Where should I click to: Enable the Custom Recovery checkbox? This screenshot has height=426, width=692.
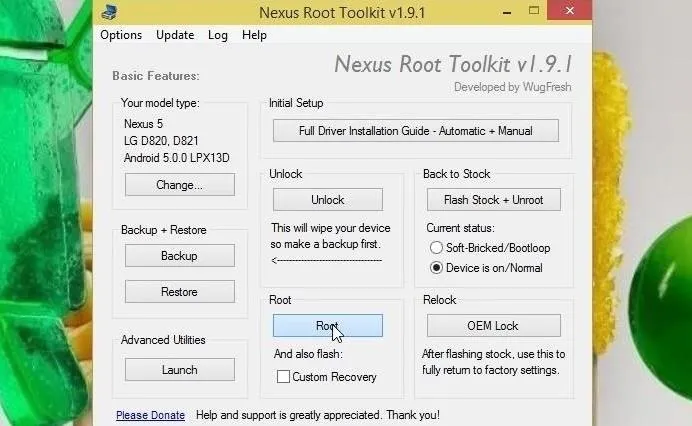pyautogui.click(x=283, y=377)
